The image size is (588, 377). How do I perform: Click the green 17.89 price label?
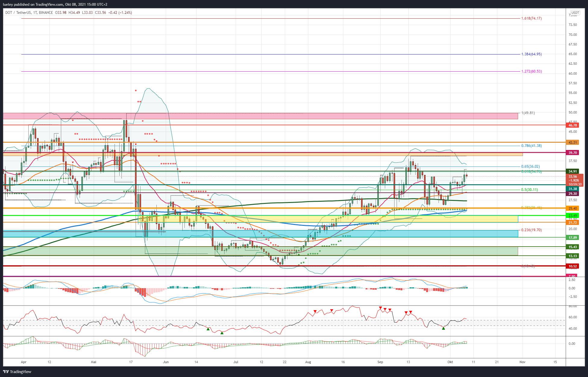click(x=573, y=238)
